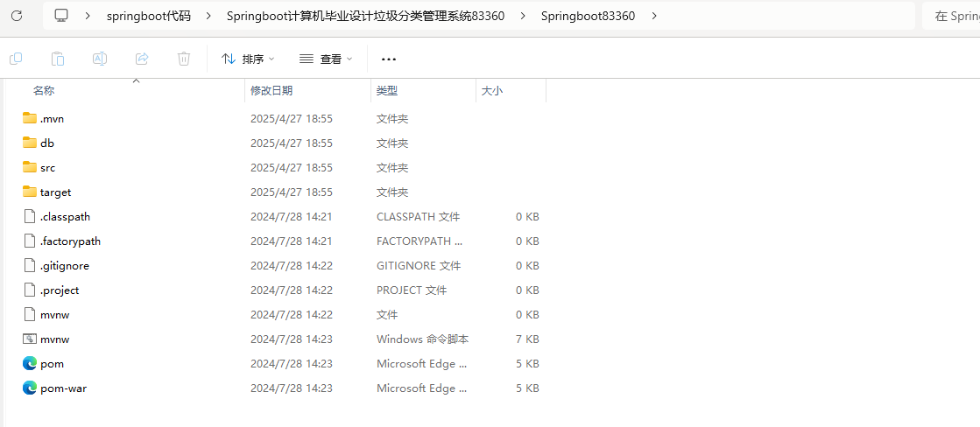Image resolution: width=980 pixels, height=427 pixels.
Task: Click the .mvn row's 2025/4/27 18:55 date
Action: (x=292, y=119)
